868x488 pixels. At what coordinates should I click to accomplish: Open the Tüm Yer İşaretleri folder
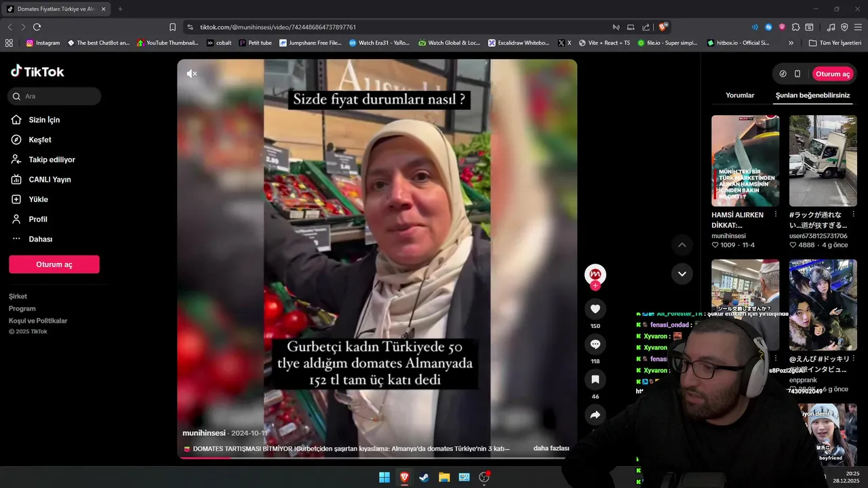pyautogui.click(x=835, y=43)
